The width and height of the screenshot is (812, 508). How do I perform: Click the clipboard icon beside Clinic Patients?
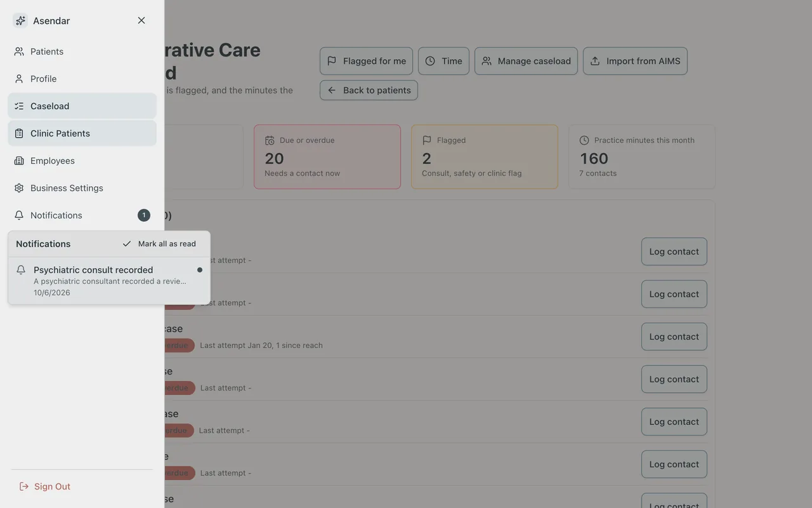point(19,133)
